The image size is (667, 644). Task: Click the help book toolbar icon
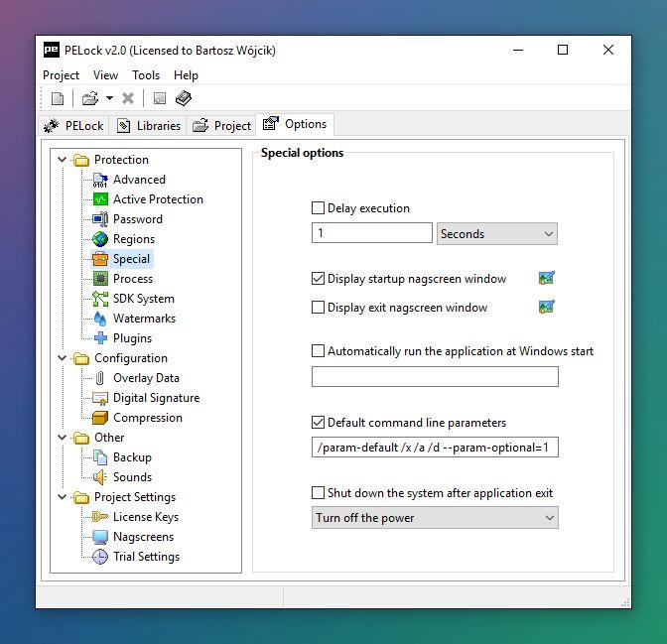pyautogui.click(x=184, y=98)
